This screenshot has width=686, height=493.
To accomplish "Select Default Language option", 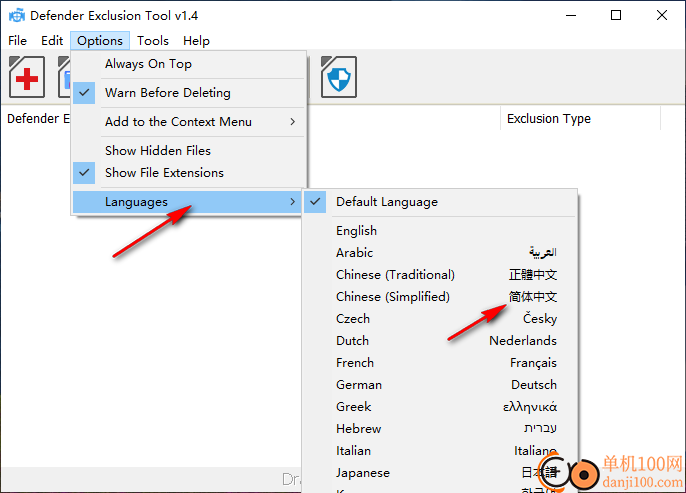I will (440, 202).
